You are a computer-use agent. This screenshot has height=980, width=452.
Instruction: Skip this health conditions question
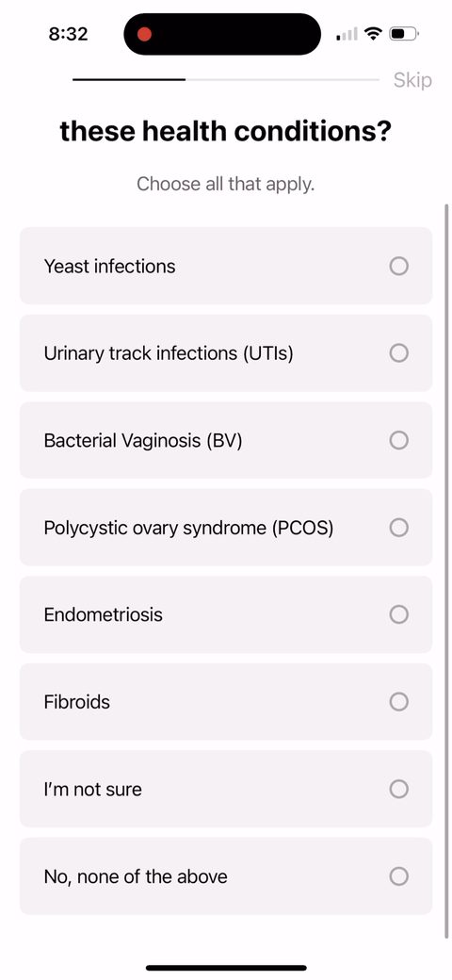pos(412,80)
